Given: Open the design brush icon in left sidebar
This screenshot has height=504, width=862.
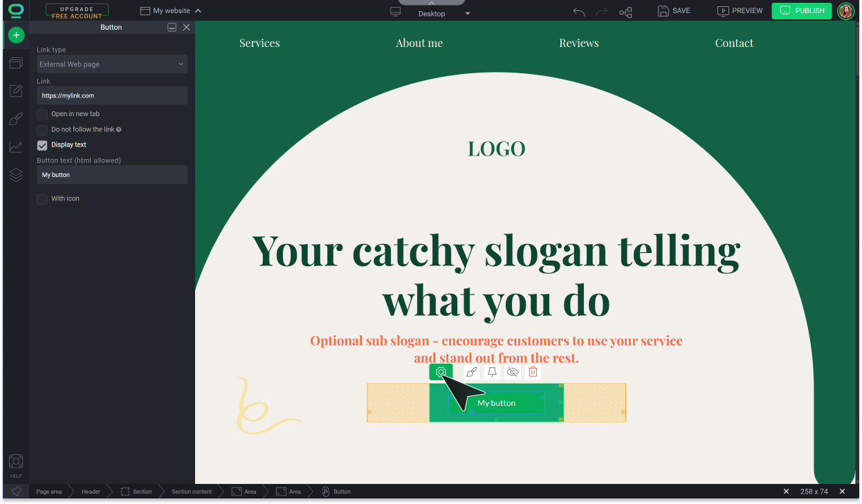Looking at the screenshot, I should point(16,119).
